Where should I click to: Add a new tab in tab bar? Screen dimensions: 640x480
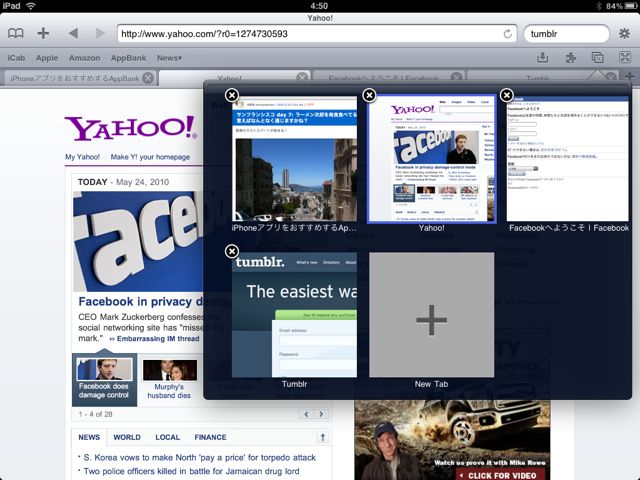point(630,76)
